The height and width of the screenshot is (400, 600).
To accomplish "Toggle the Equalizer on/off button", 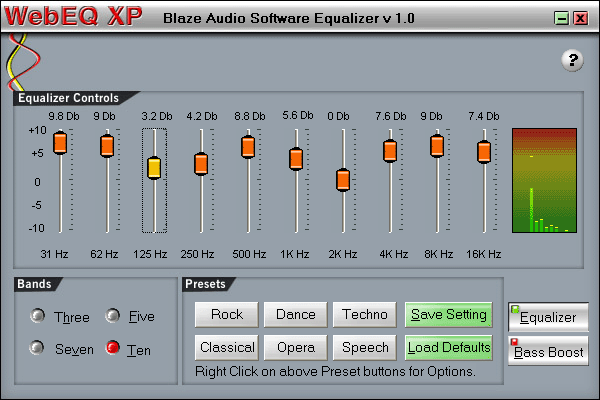I will pyautogui.click(x=547, y=317).
